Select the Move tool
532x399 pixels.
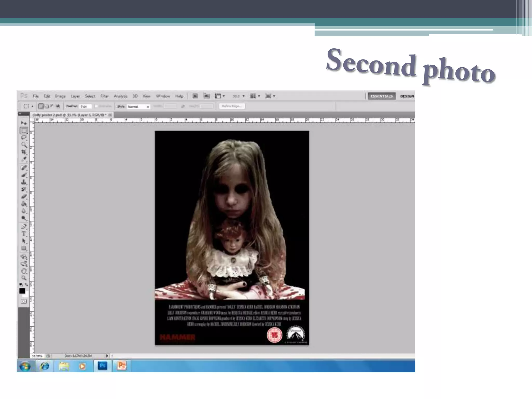24,123
